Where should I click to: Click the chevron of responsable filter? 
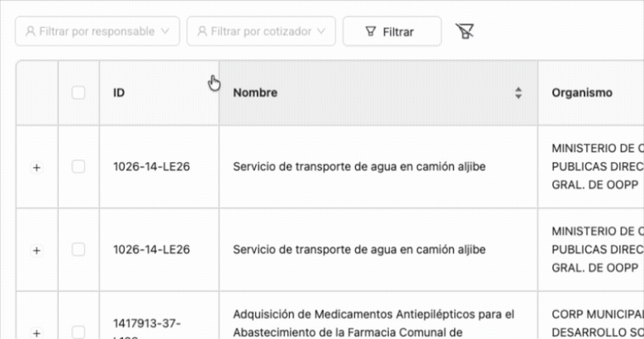click(165, 31)
